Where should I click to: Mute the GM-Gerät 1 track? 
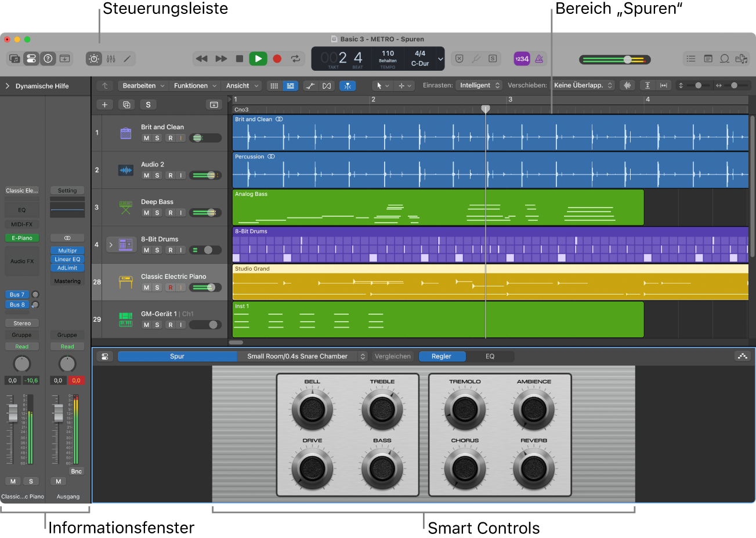(x=146, y=325)
